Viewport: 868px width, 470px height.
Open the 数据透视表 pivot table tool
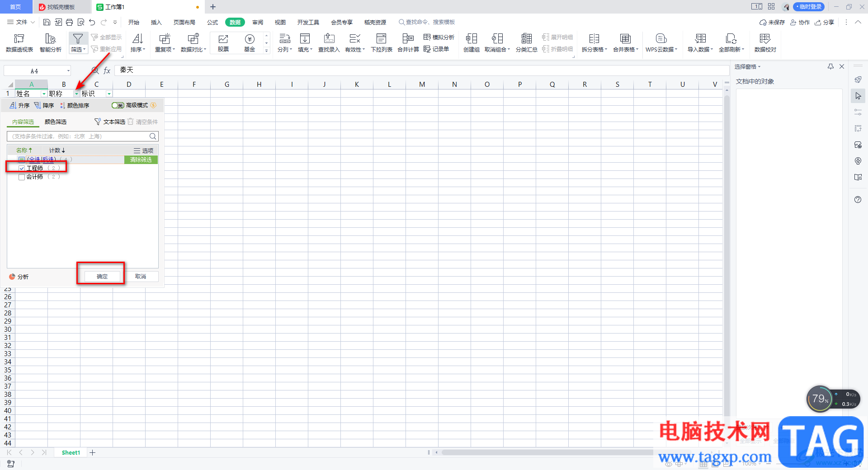tap(19, 43)
